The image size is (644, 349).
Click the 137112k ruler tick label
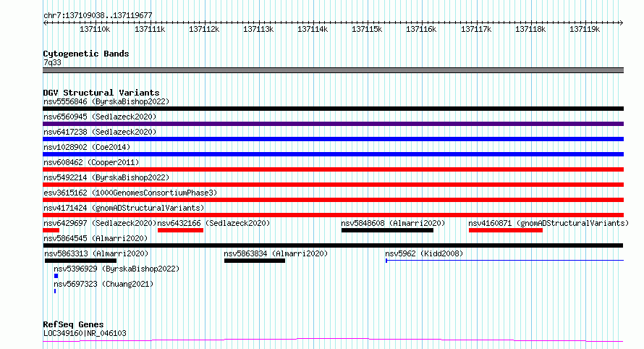click(204, 29)
